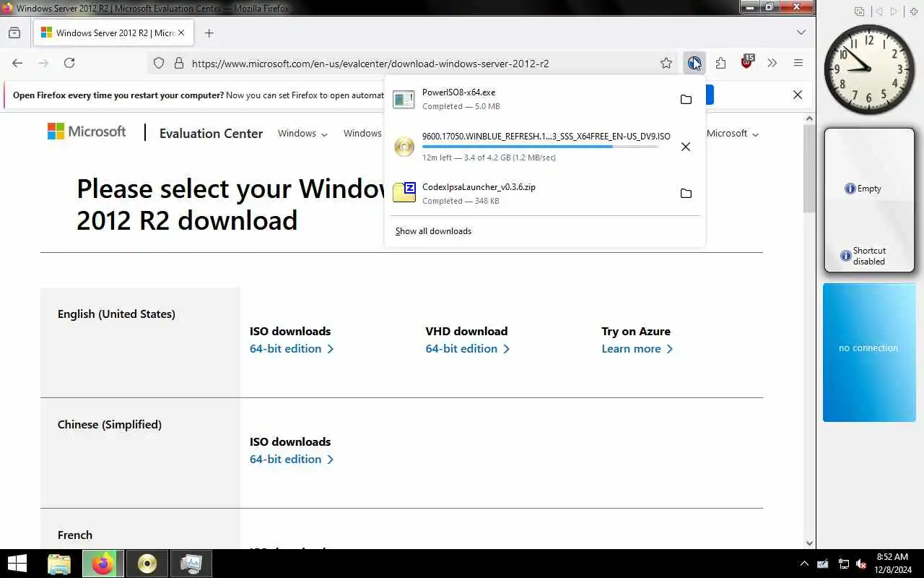
Task: Open Chinese (Simplified) ISO 64-bit edition link
Action: click(292, 459)
